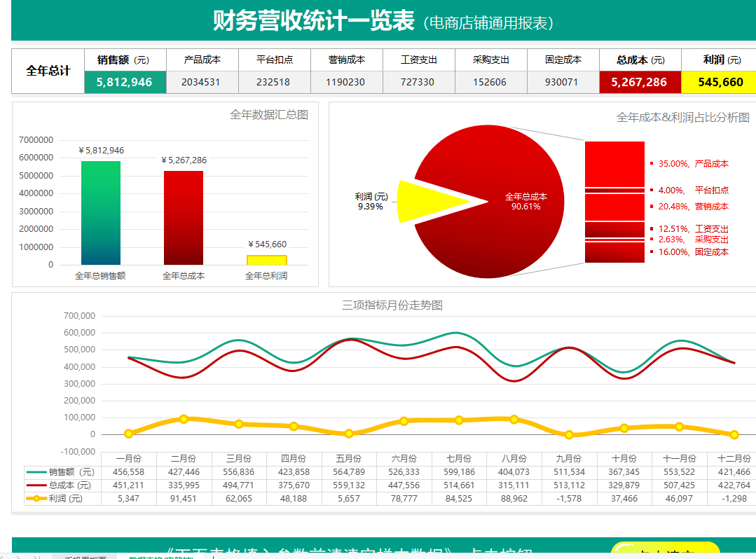This screenshot has height=559, width=756.
Task: Select the 全年总计 label cell
Action: coord(48,71)
